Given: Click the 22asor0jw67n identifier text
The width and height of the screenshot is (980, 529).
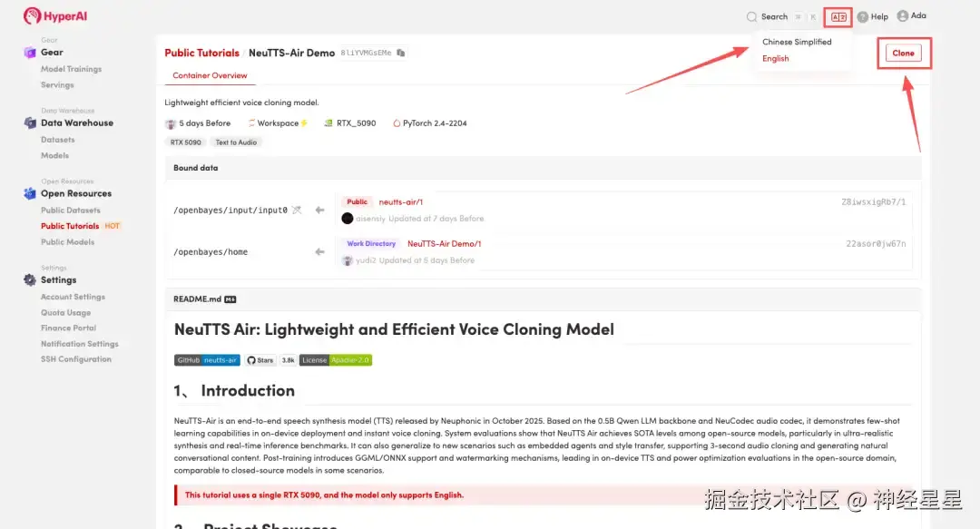Looking at the screenshot, I should tap(876, 244).
